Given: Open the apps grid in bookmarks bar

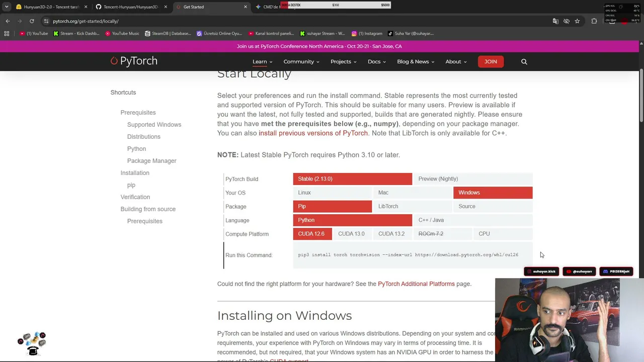Looking at the screenshot, I should point(7,34).
